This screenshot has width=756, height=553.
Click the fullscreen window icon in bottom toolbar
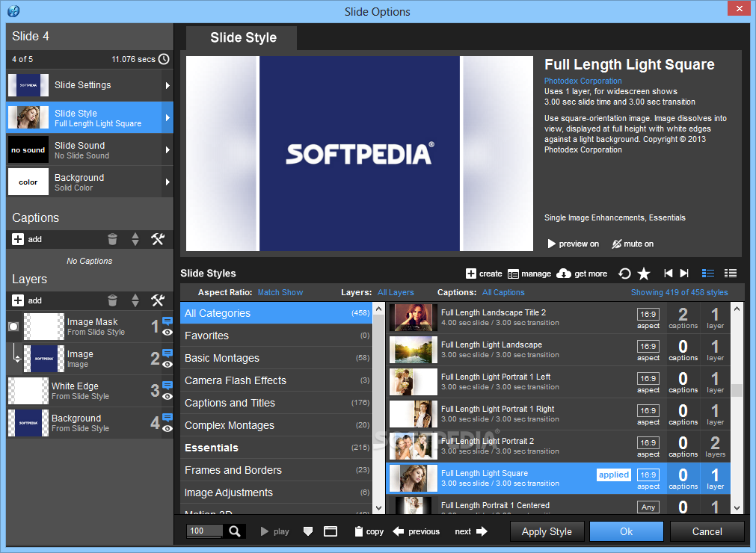[x=331, y=531]
